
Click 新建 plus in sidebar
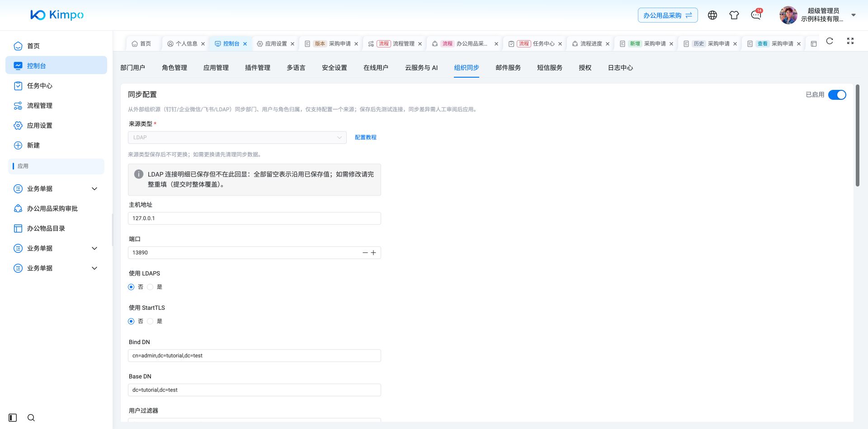[x=56, y=145]
